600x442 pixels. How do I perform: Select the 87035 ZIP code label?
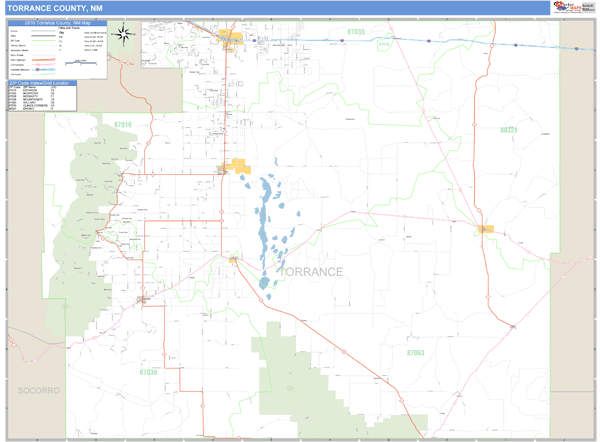pos(357,33)
